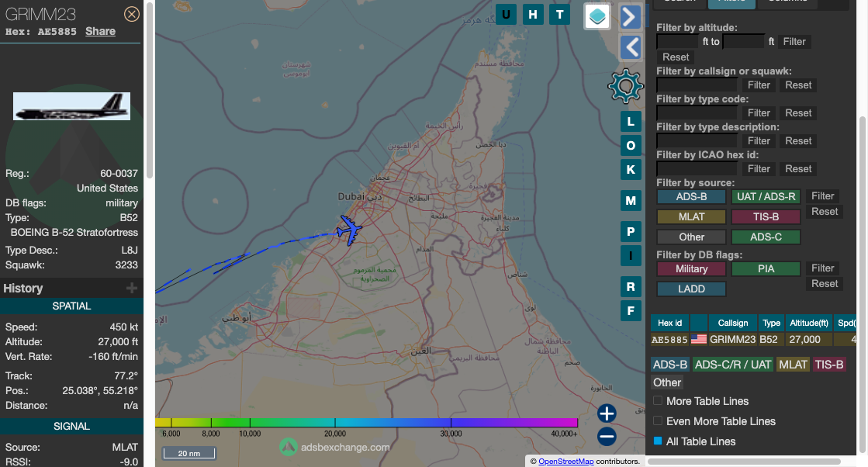Screen dimensions: 868x467
Task: Enable Even More Table Lines checkbox
Action: point(658,420)
